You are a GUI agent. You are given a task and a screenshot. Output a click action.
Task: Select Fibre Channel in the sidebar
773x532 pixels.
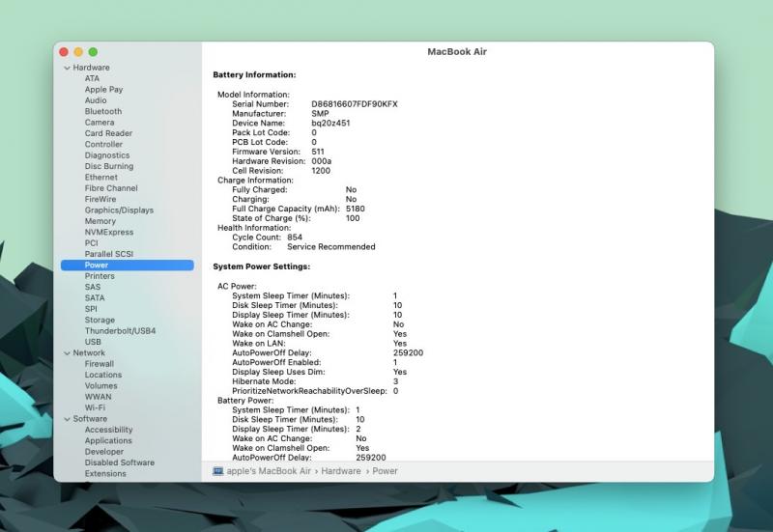111,188
